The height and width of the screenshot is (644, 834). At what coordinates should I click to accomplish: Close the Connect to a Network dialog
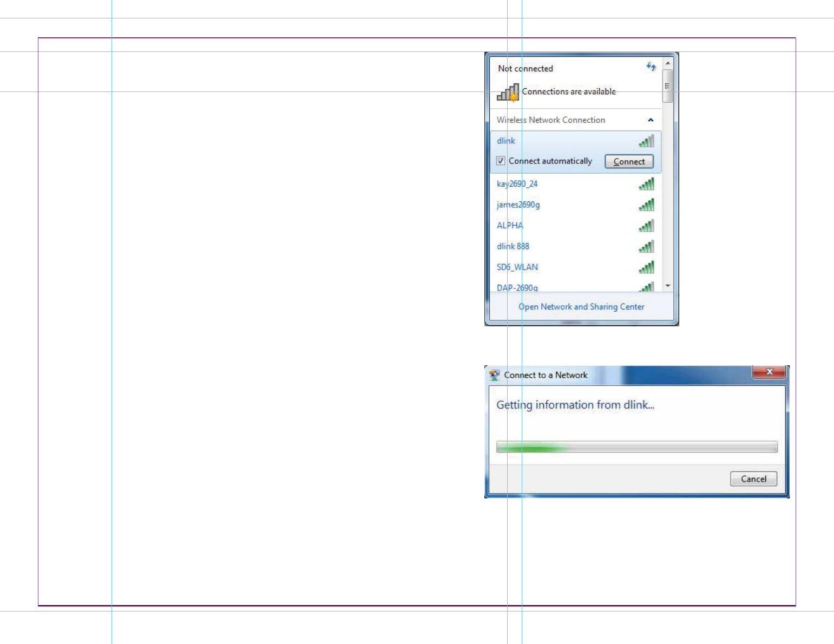point(769,372)
